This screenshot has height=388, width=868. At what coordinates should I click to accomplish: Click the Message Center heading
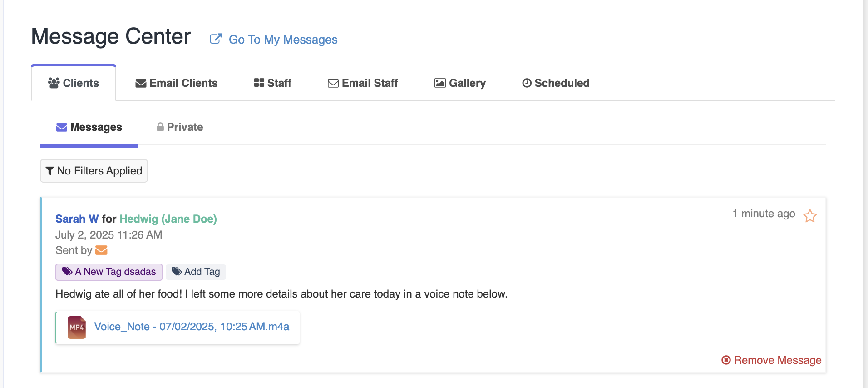tap(111, 36)
